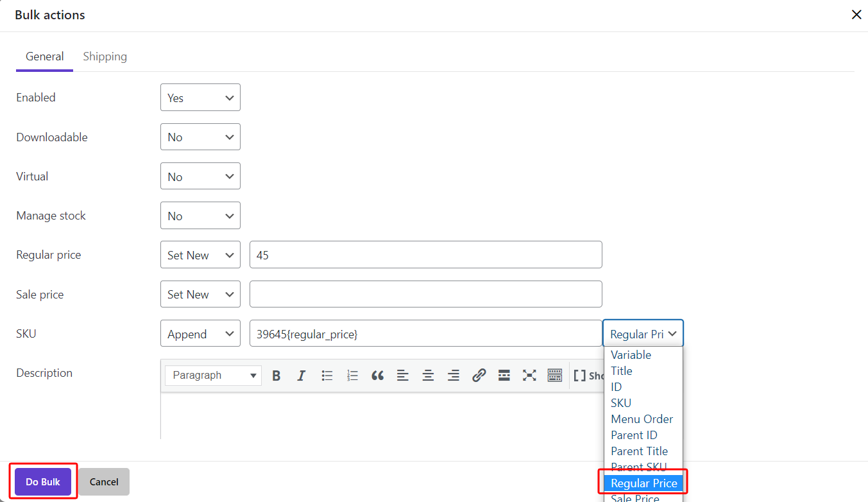Screen dimensions: 868x502
Task: Insert blockquote in description editor
Action: (x=377, y=376)
